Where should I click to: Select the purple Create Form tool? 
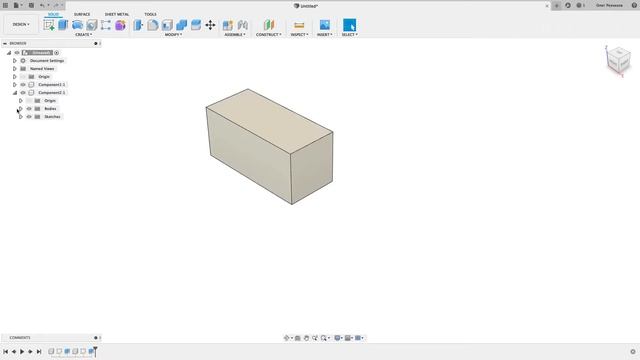(120, 25)
